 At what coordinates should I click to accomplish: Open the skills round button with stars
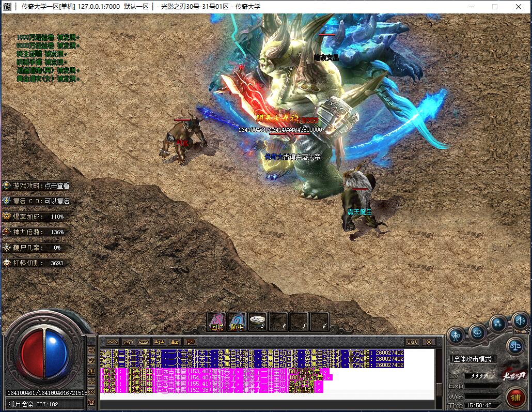click(498, 324)
